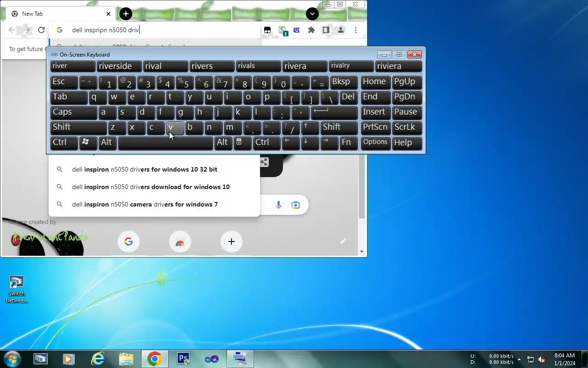Choose the 'riviera' word prediction

[399, 66]
